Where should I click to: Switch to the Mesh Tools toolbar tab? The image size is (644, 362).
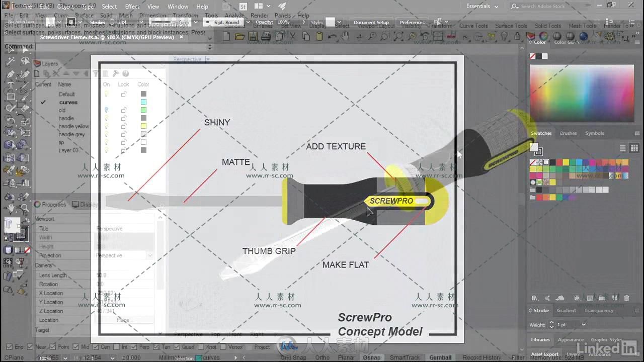[x=582, y=26]
